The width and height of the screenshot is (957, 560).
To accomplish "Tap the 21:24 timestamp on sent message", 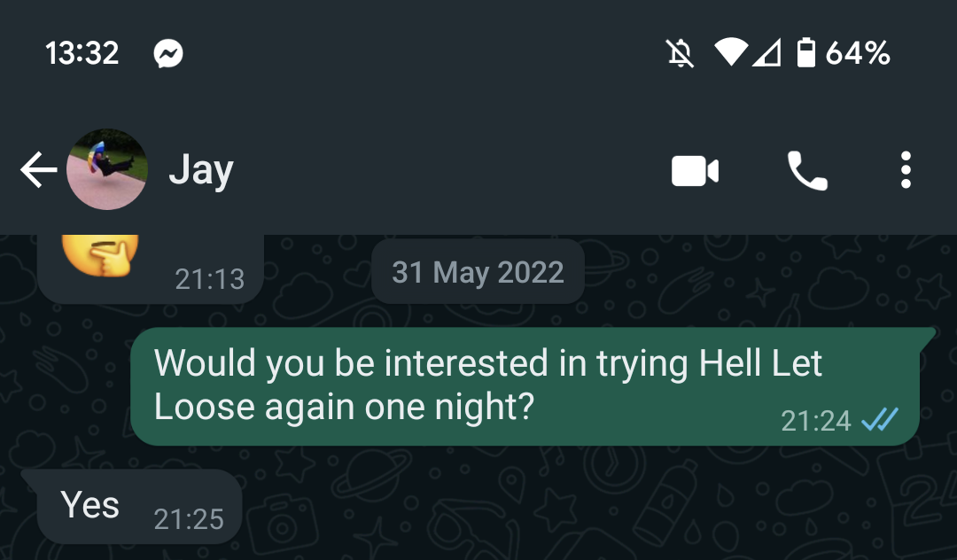I will (815, 421).
